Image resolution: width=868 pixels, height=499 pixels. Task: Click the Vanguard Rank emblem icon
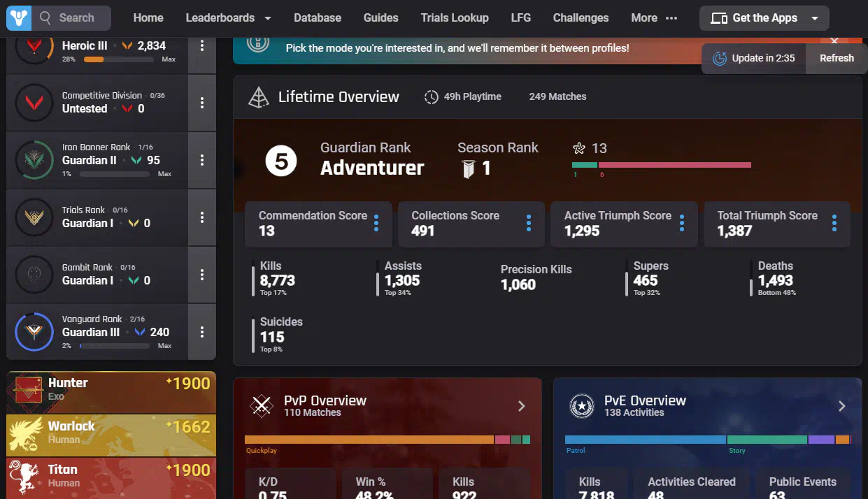(34, 332)
